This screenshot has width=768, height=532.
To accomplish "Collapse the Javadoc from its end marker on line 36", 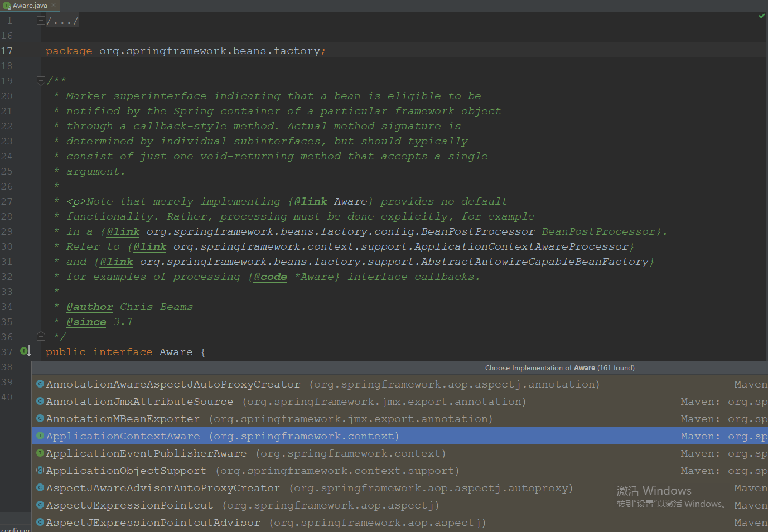I will (x=41, y=336).
